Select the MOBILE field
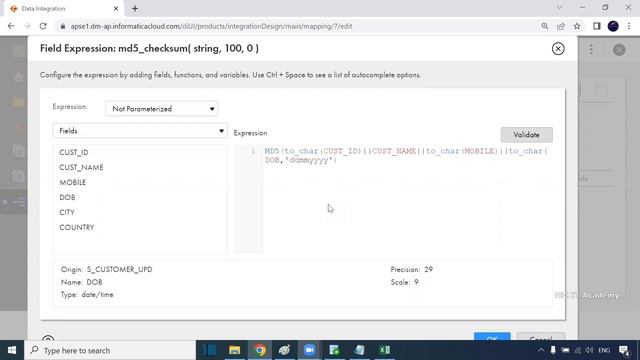The height and width of the screenshot is (360, 640). click(73, 182)
